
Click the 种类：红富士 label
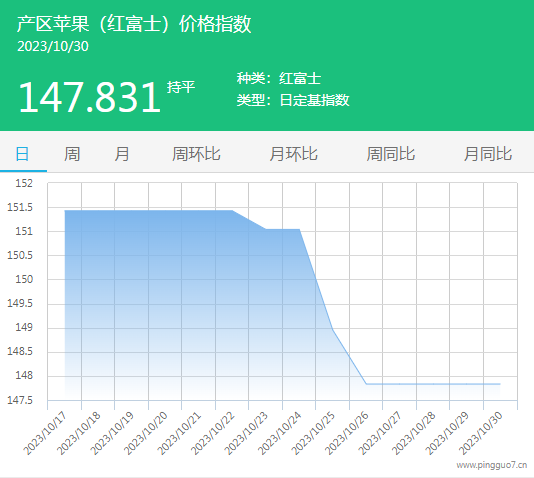[x=279, y=78]
